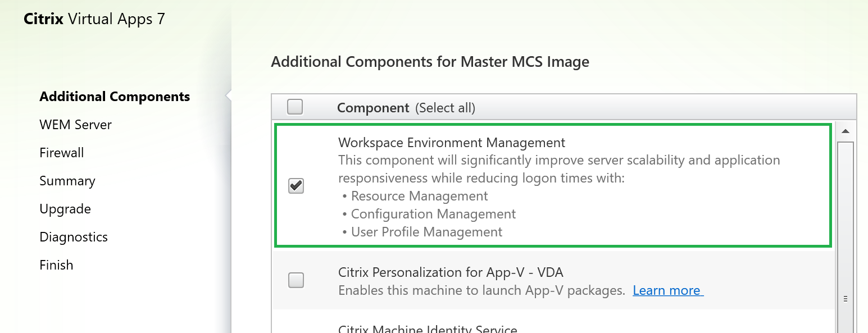This screenshot has height=333, width=868.
Task: Click the Citrix Virtual Apps 7 title
Action: 94,19
